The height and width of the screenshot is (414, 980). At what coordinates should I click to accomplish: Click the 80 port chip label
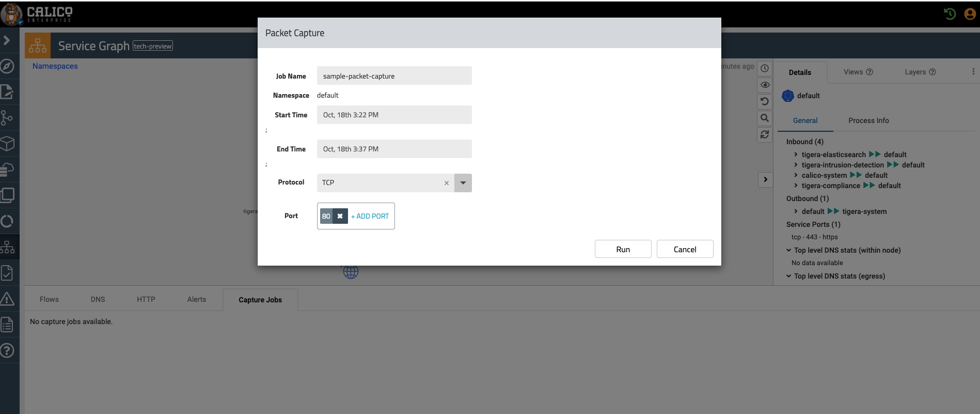tap(326, 216)
